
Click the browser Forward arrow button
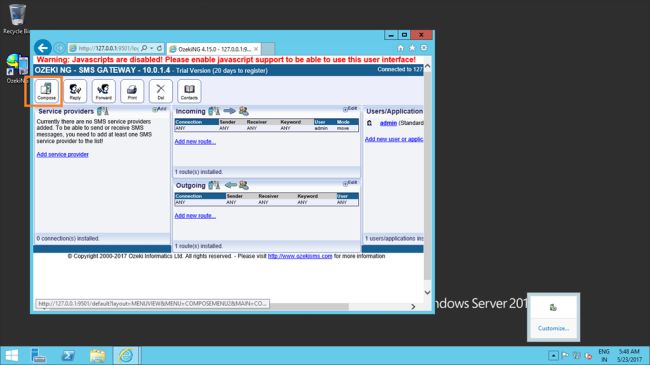tap(59, 48)
